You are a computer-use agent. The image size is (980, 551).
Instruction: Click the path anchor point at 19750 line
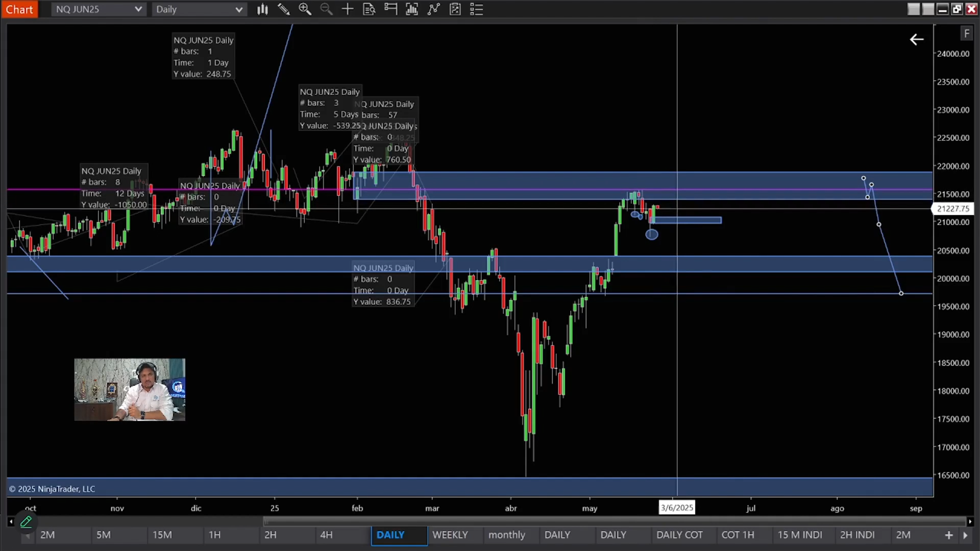[901, 293]
